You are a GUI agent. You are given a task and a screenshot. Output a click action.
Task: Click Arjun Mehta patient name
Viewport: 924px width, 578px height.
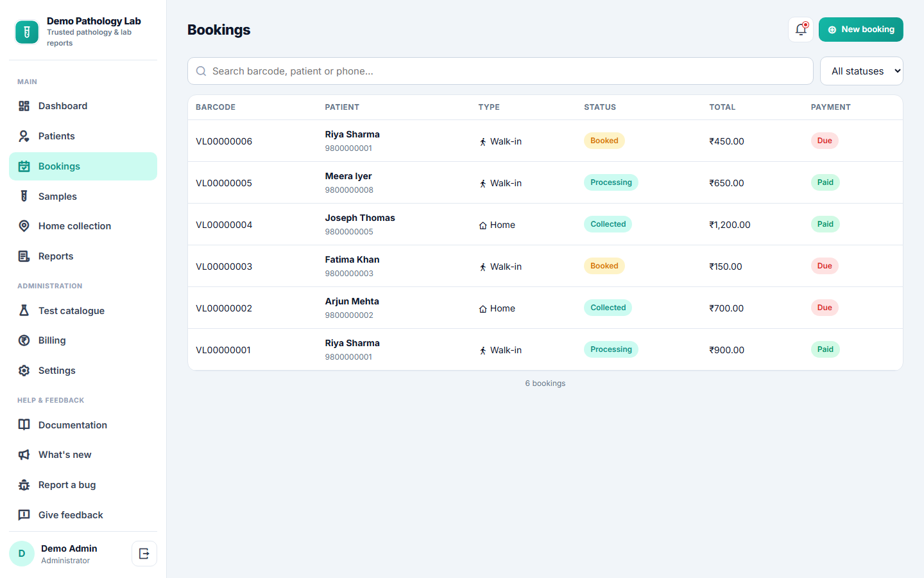click(x=352, y=301)
